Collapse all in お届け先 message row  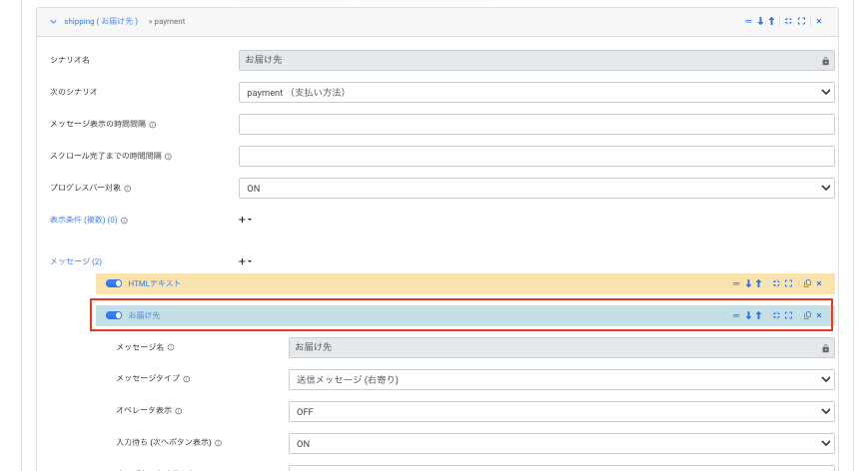(x=776, y=315)
